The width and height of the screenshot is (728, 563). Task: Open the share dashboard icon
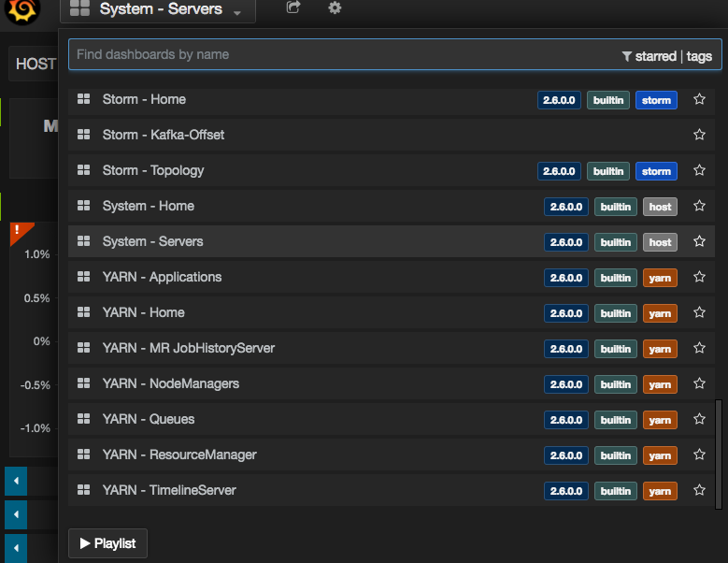293,7
